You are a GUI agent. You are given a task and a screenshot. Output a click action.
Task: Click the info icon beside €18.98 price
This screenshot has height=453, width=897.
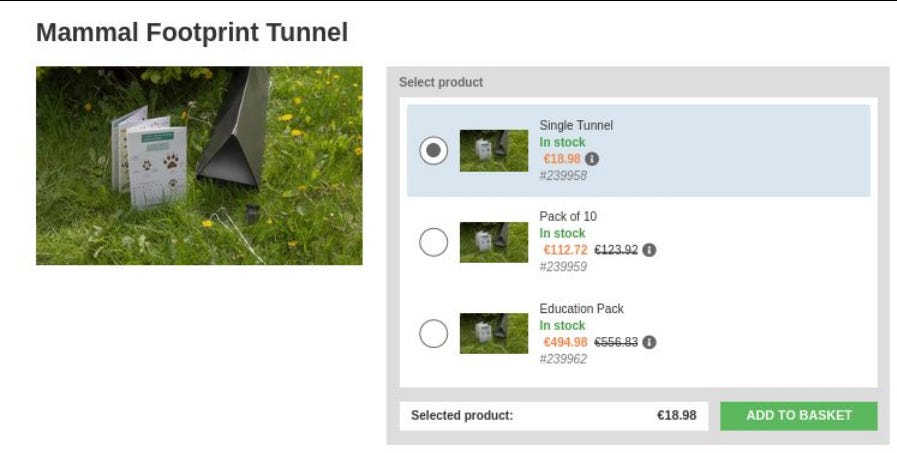click(592, 159)
